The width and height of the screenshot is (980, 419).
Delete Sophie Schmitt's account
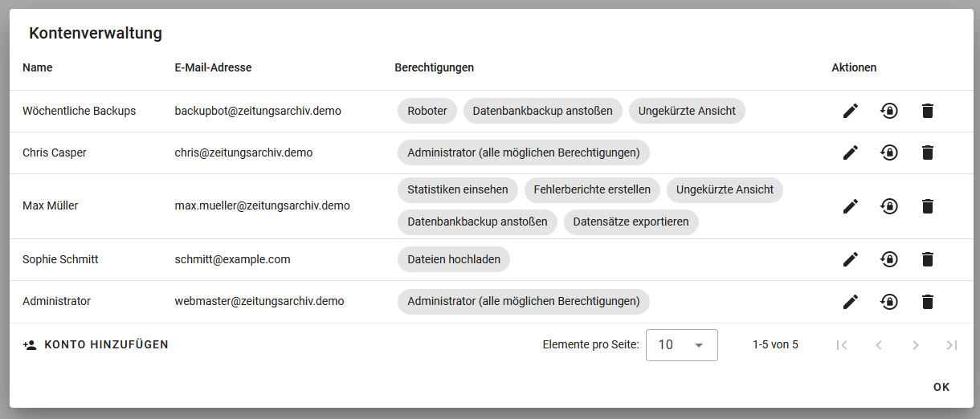pos(928,259)
